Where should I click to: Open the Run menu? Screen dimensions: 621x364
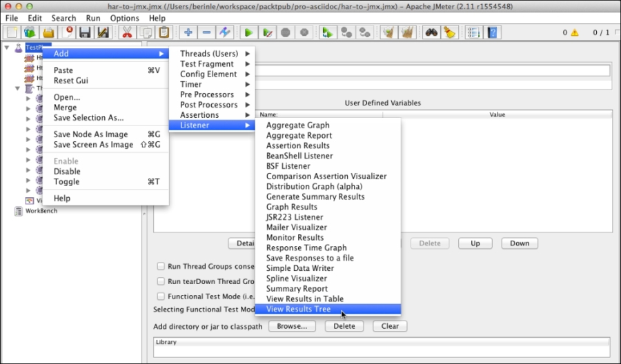93,18
